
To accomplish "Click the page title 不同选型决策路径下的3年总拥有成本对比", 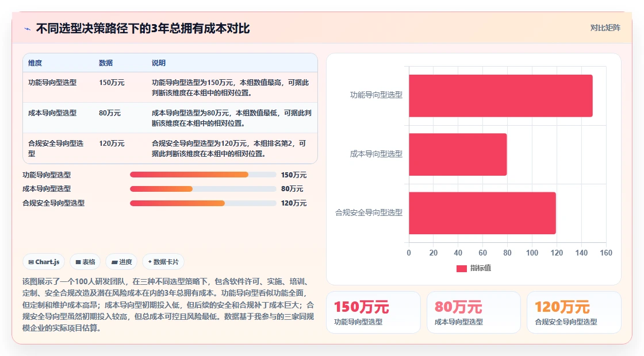I will click(143, 28).
